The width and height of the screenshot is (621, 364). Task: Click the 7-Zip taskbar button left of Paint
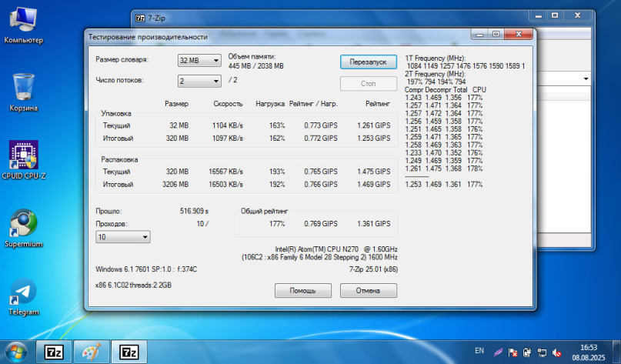[55, 352]
